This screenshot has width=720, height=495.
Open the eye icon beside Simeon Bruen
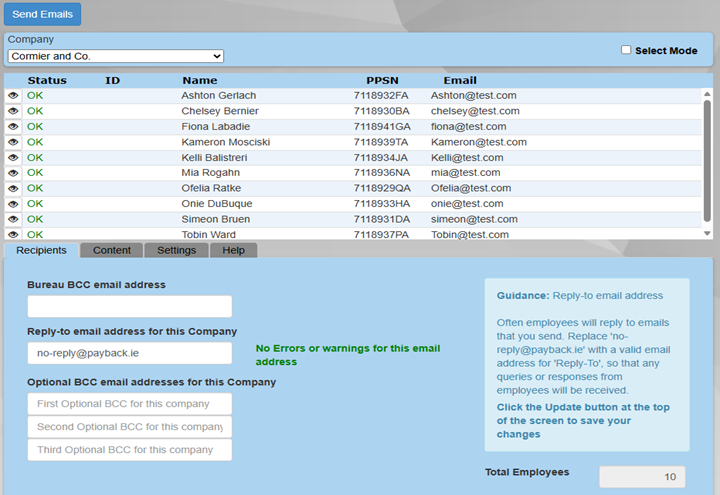[x=13, y=219]
